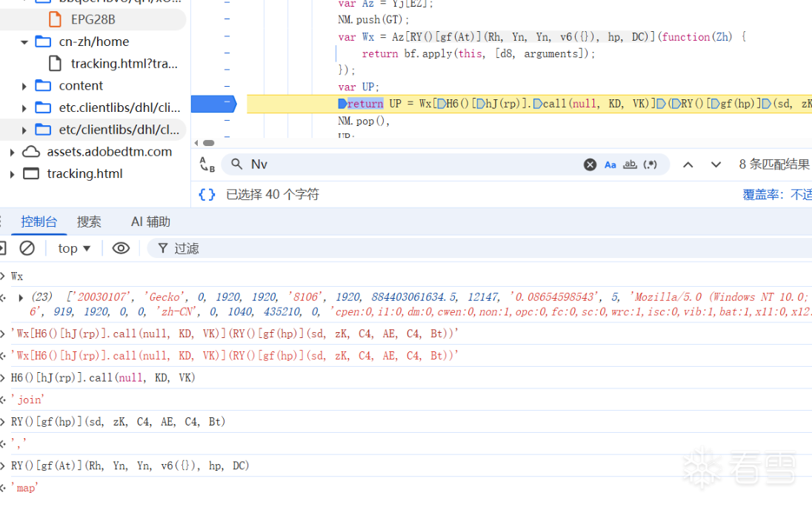Click console entry RY()[gf(At)](Rh, Yn...
The width and height of the screenshot is (812, 507).
click(130, 465)
